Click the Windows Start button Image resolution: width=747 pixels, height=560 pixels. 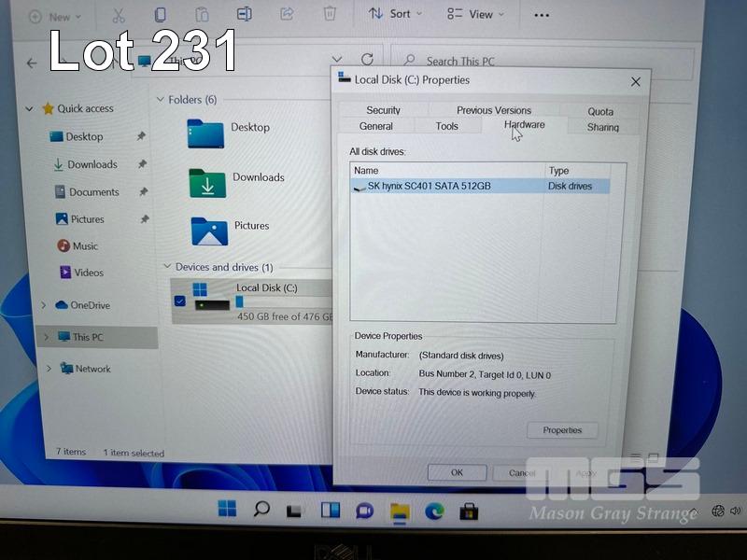(227, 510)
